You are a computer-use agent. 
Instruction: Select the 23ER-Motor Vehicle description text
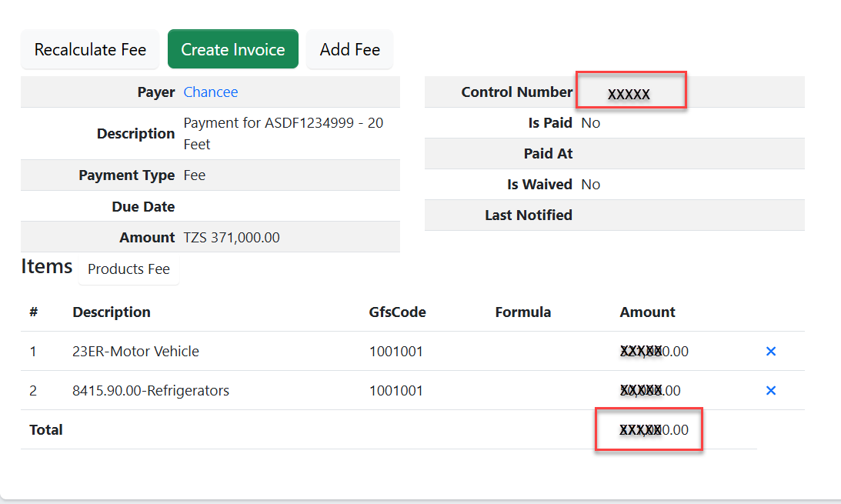[135, 352]
